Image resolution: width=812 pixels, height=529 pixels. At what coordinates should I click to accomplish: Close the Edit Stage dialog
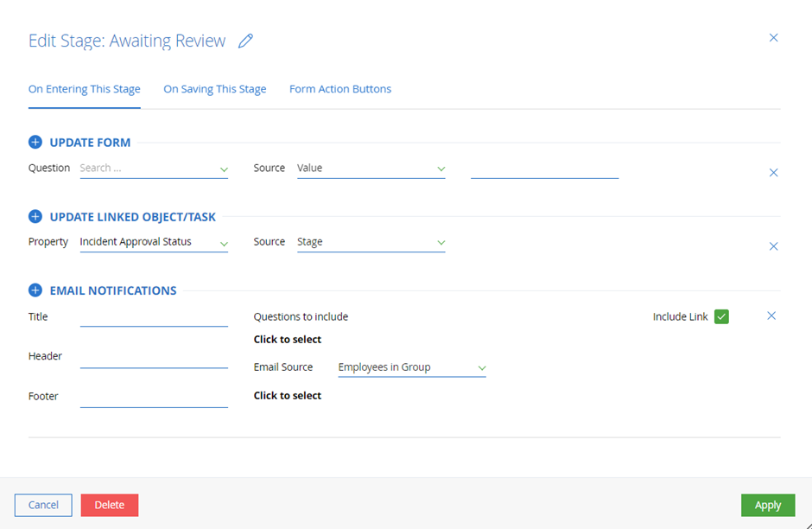773,38
